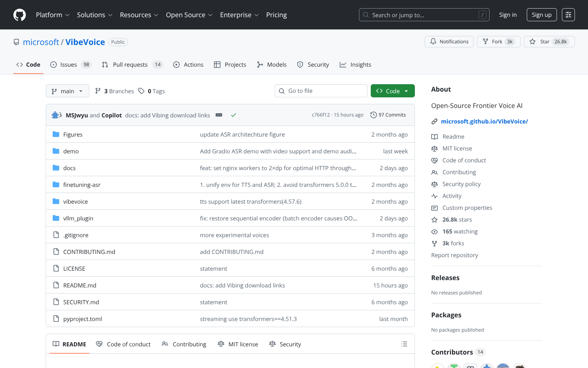View the 97 Commits history

click(388, 115)
